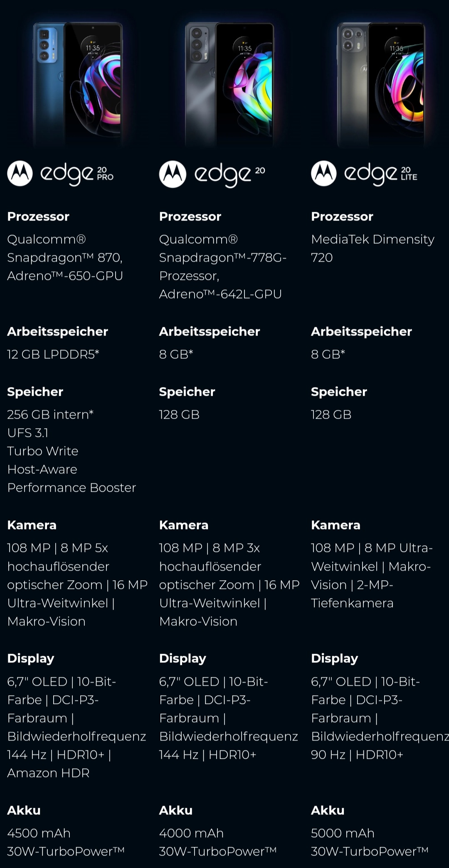
Task: Click the Kamera heading of edge 20 Lite
Action: click(x=336, y=525)
